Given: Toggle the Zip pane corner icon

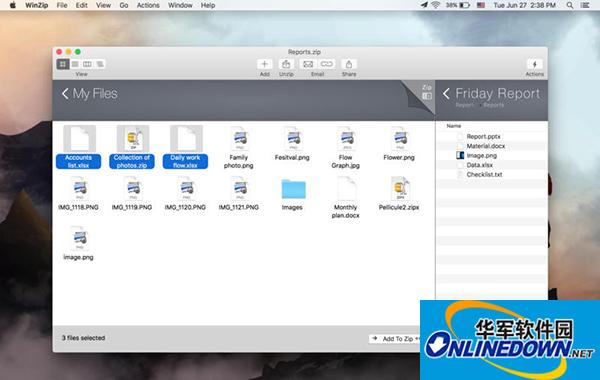Looking at the screenshot, I should click(427, 93).
